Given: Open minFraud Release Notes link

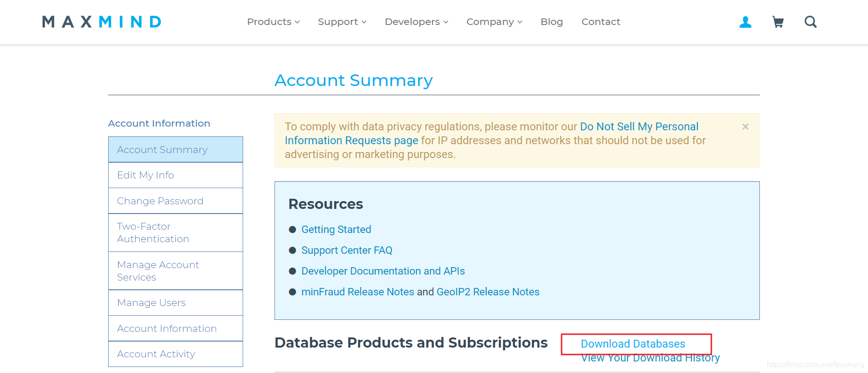Looking at the screenshot, I should point(357,292).
